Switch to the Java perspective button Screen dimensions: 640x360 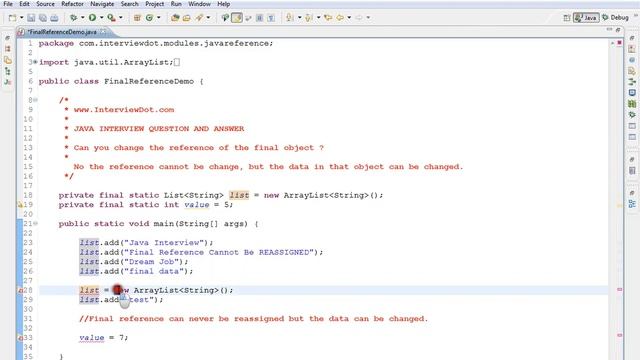[x=586, y=18]
